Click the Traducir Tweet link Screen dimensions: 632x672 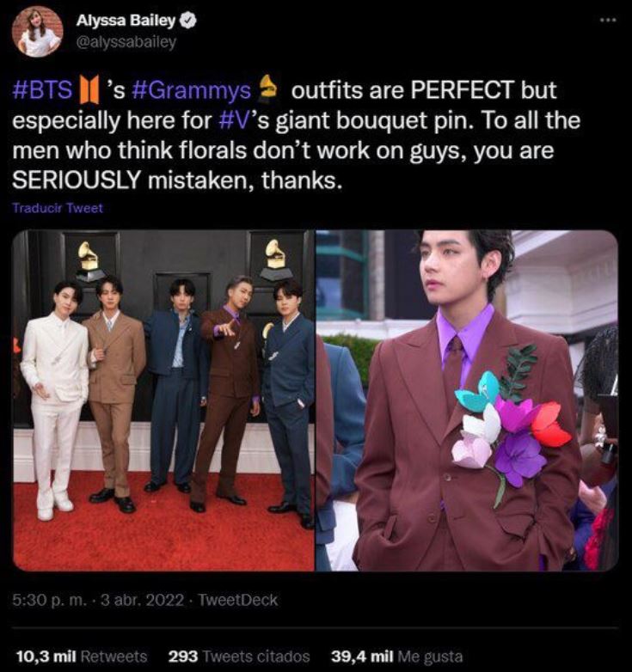point(57,208)
